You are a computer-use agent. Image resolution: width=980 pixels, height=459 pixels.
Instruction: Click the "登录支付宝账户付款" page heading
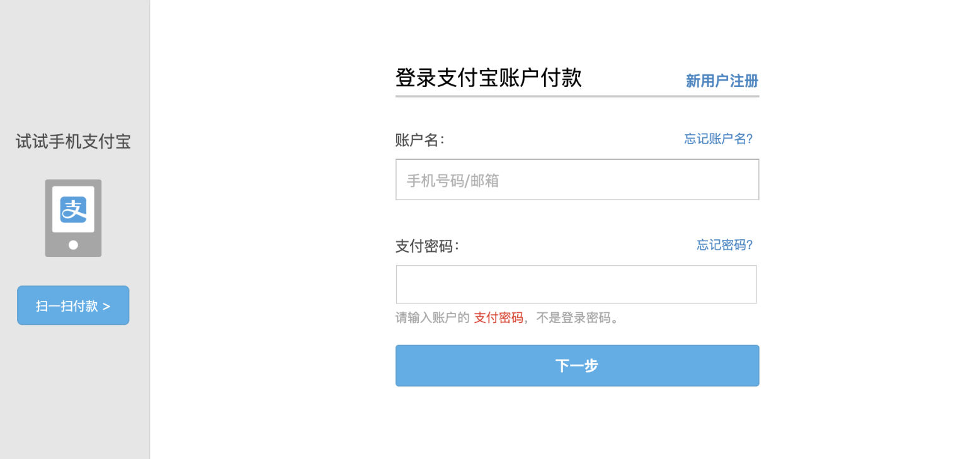[488, 77]
